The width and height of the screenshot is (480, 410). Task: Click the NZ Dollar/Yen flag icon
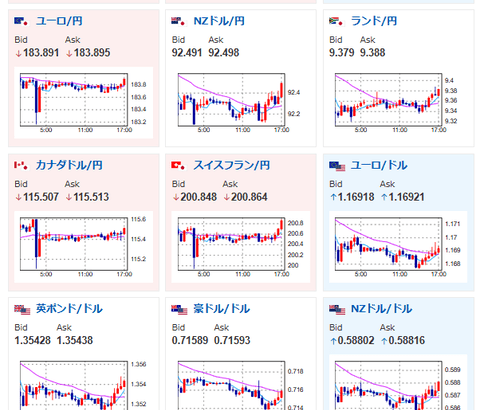click(178, 21)
